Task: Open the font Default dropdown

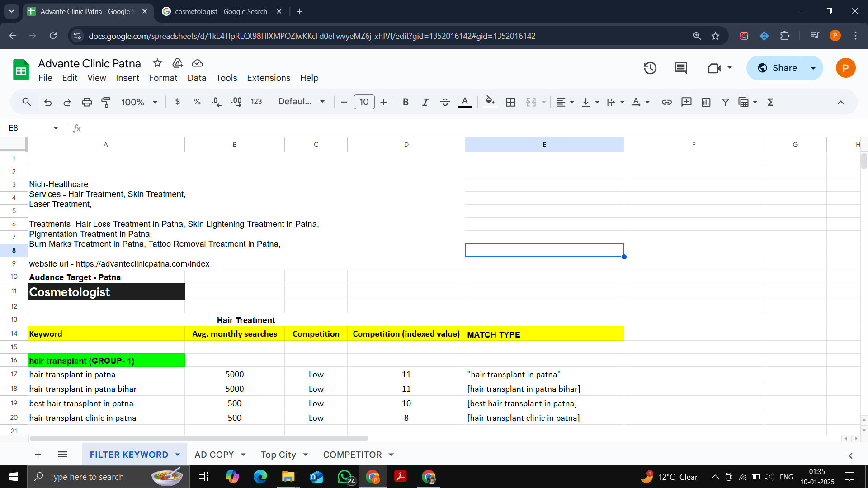Action: pos(302,102)
